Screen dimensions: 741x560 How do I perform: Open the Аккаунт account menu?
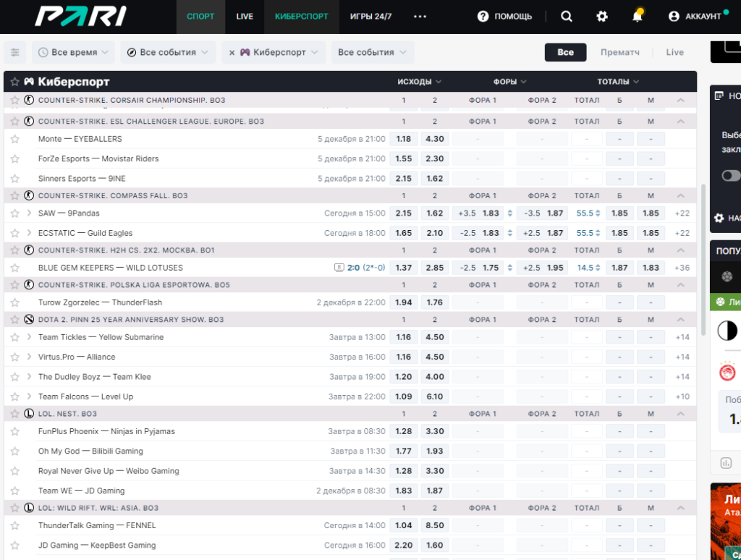pyautogui.click(x=698, y=16)
